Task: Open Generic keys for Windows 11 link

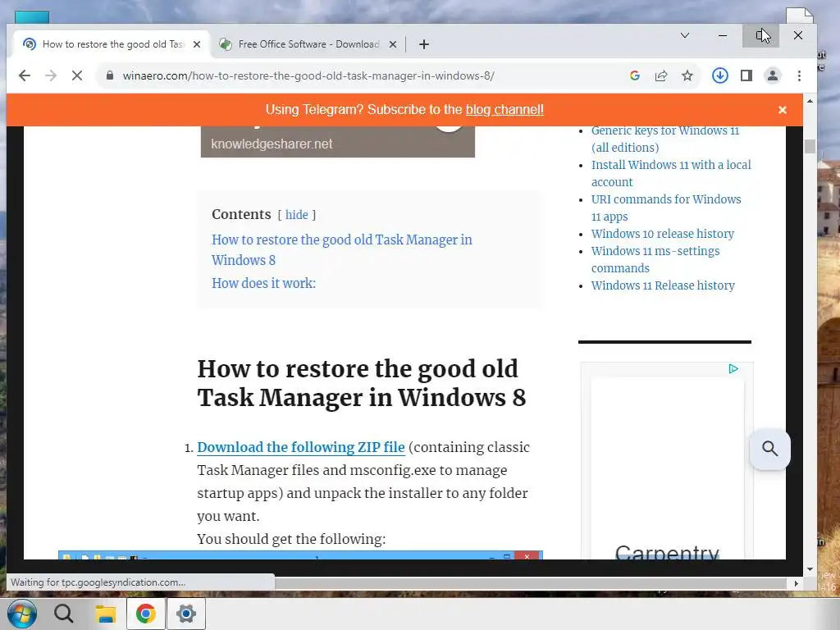Action: [664, 139]
